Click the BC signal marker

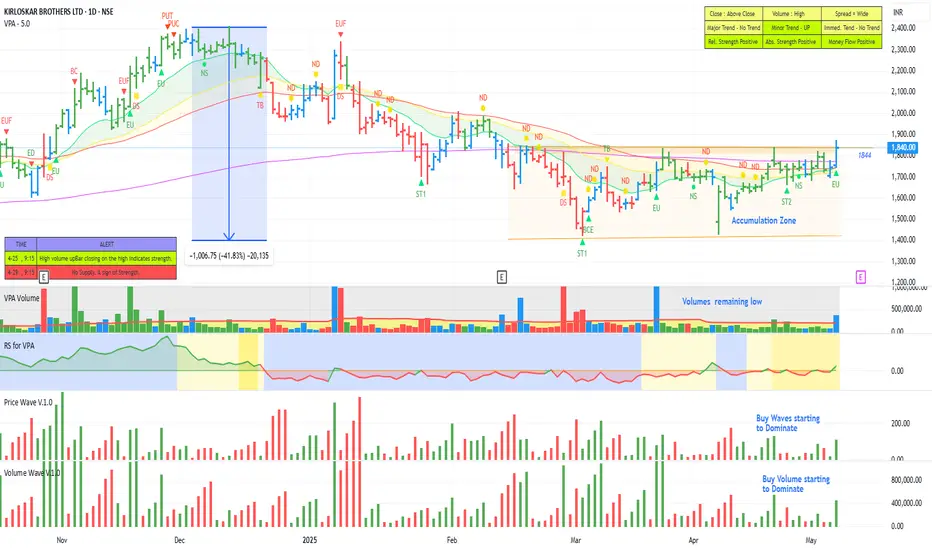pyautogui.click(x=74, y=71)
